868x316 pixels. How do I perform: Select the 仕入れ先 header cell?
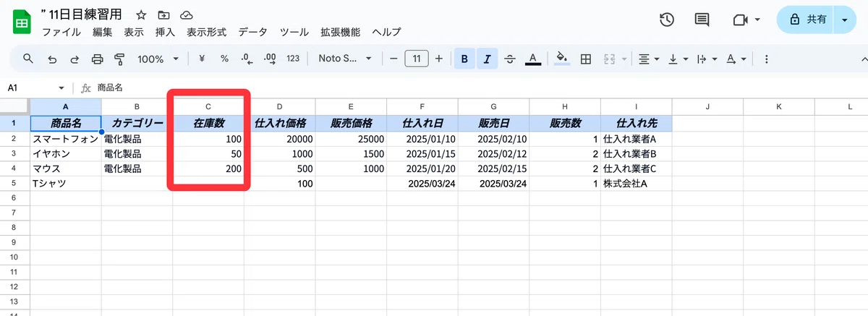coord(637,123)
